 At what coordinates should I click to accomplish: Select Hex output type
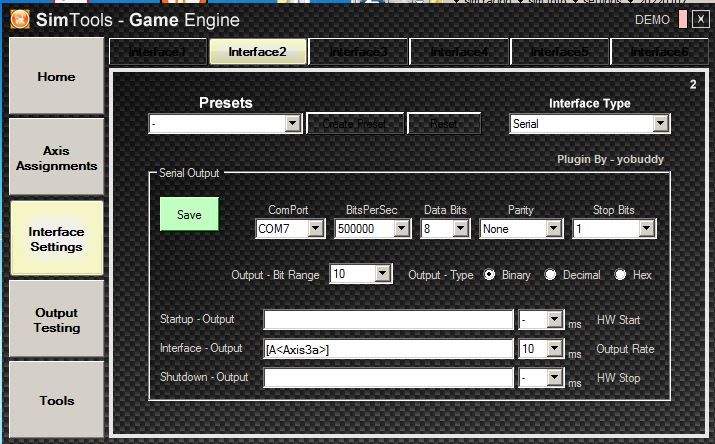[620, 274]
